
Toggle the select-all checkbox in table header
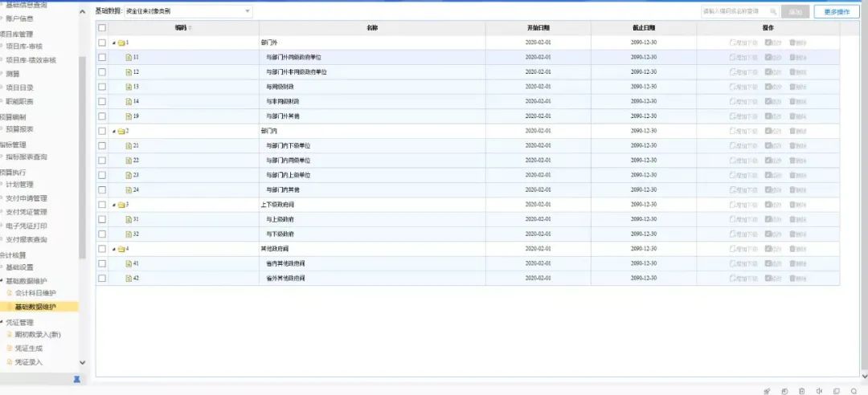[102, 27]
